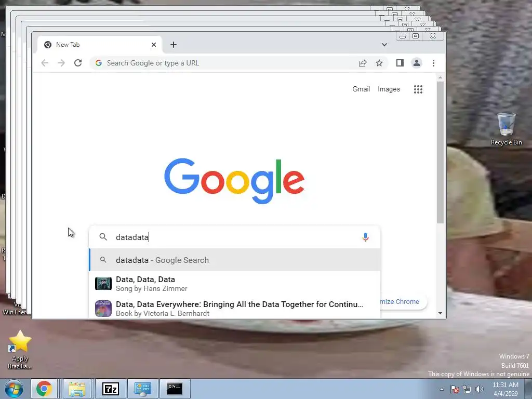The height and width of the screenshot is (399, 532).
Task: Click the Customize Chrome button
Action: (403, 302)
